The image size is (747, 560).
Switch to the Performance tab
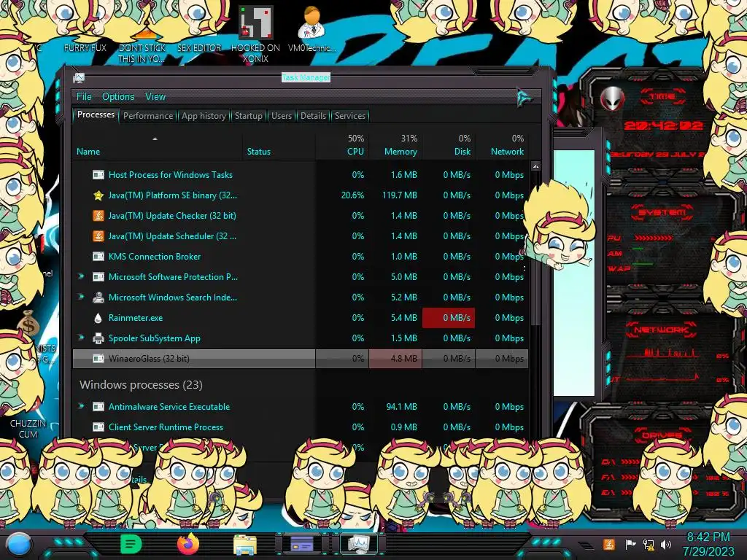click(x=148, y=116)
